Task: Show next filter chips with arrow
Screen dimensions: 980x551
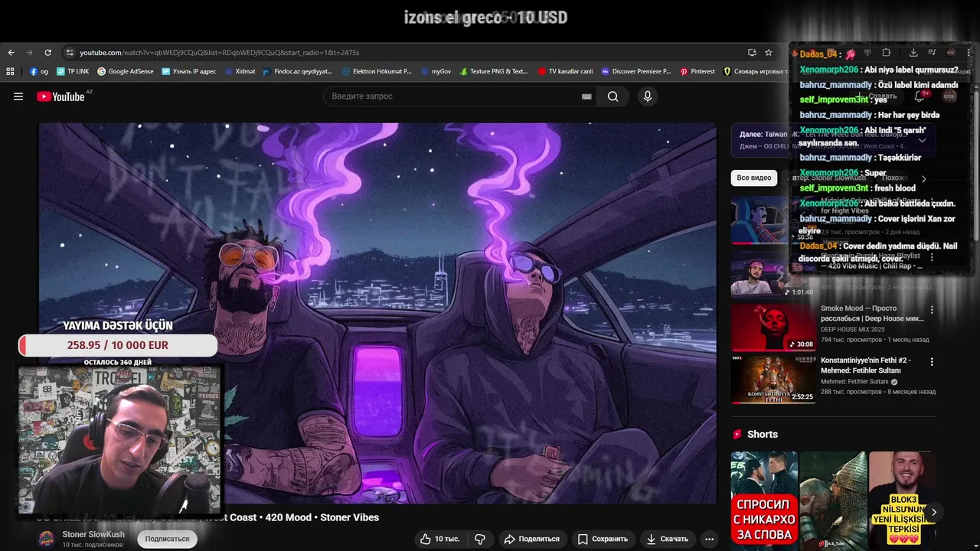Action: (x=923, y=178)
